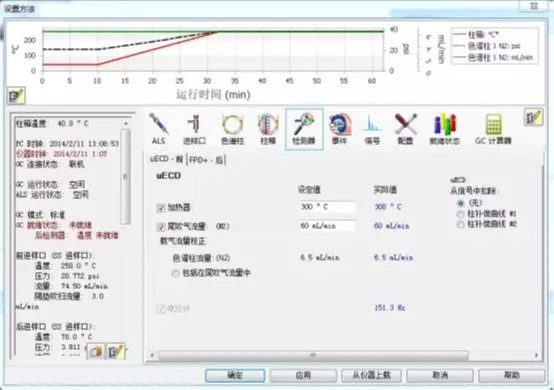The height and width of the screenshot is (390, 554).
Task: Switch to the uECD - 前 tab
Action: pyautogui.click(x=166, y=159)
